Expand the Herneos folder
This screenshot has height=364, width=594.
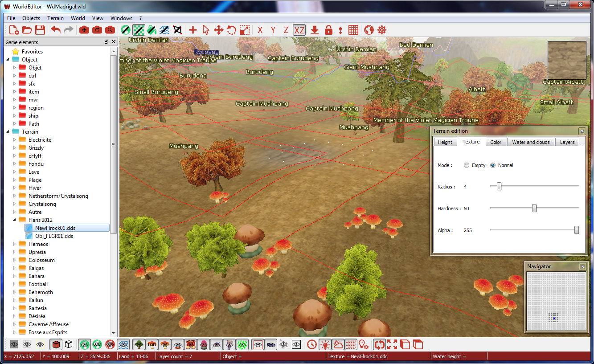(x=14, y=244)
